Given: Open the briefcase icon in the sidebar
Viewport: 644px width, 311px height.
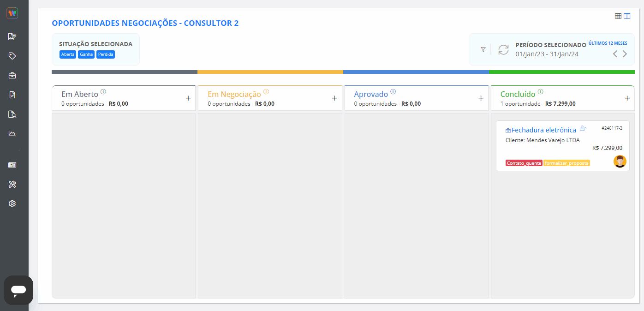Looking at the screenshot, I should 12,75.
